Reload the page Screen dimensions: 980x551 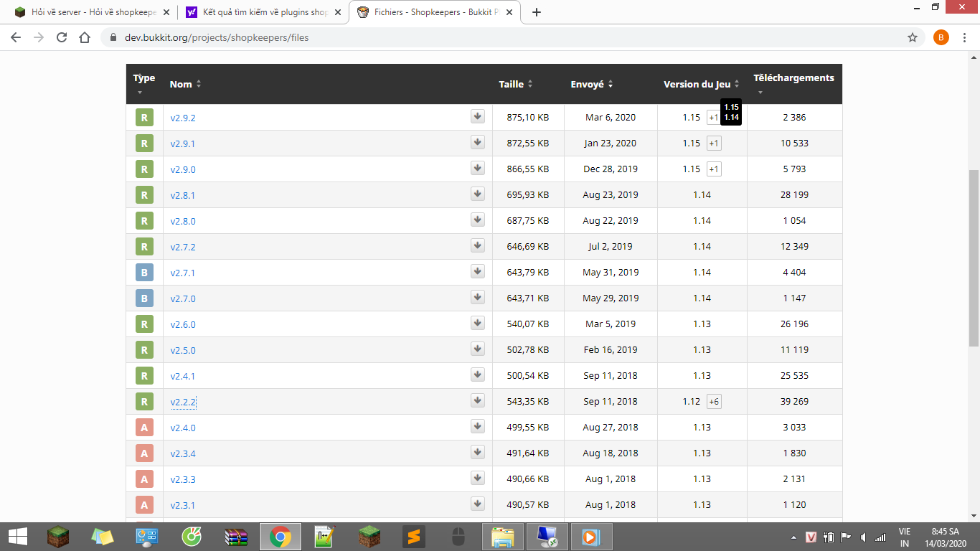coord(62,37)
